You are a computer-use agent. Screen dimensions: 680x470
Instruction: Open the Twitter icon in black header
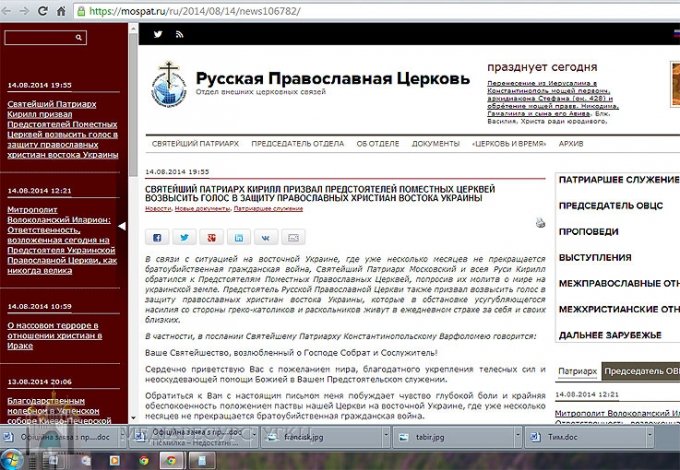click(158, 34)
